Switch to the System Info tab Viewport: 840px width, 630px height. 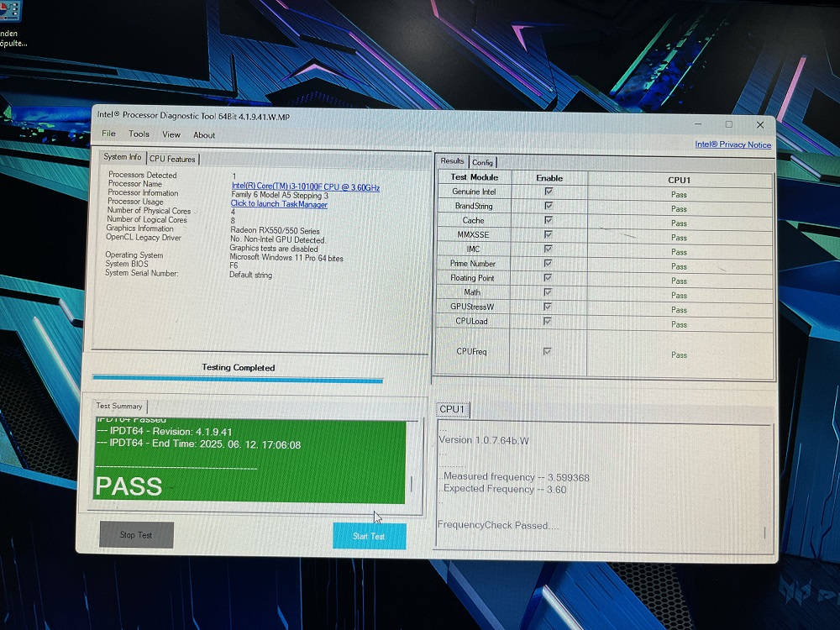pyautogui.click(x=122, y=157)
